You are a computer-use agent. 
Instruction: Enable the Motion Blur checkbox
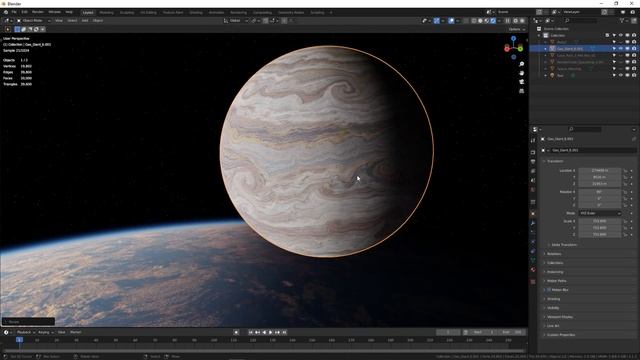549,290
